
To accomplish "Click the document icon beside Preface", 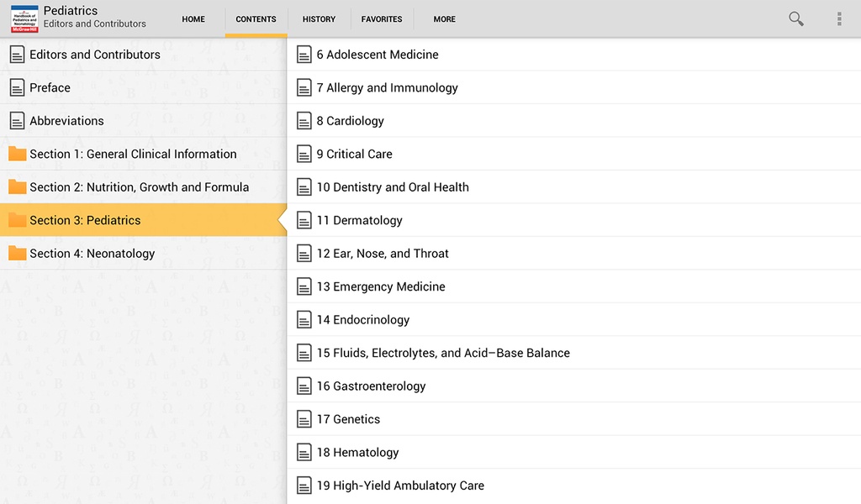I will click(17, 87).
